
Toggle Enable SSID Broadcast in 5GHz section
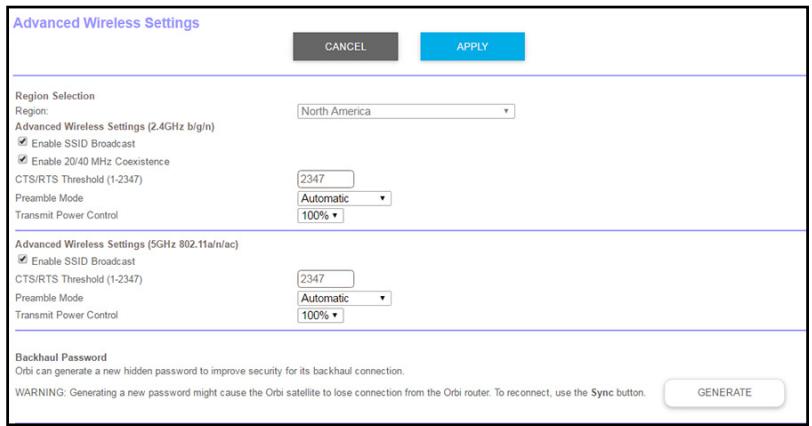click(22, 259)
